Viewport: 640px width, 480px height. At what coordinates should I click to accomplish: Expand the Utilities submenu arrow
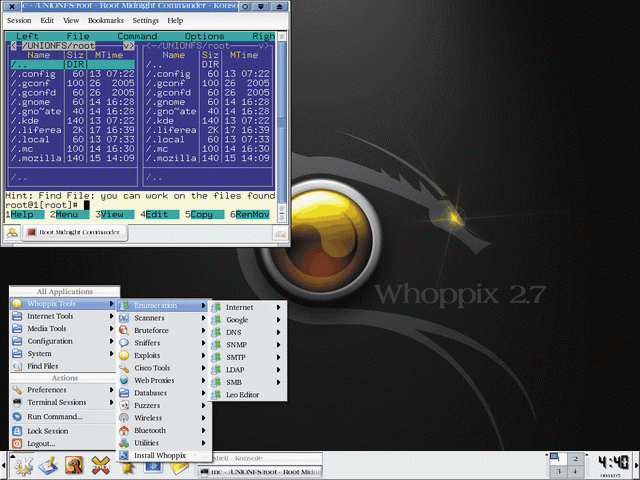[x=203, y=443]
